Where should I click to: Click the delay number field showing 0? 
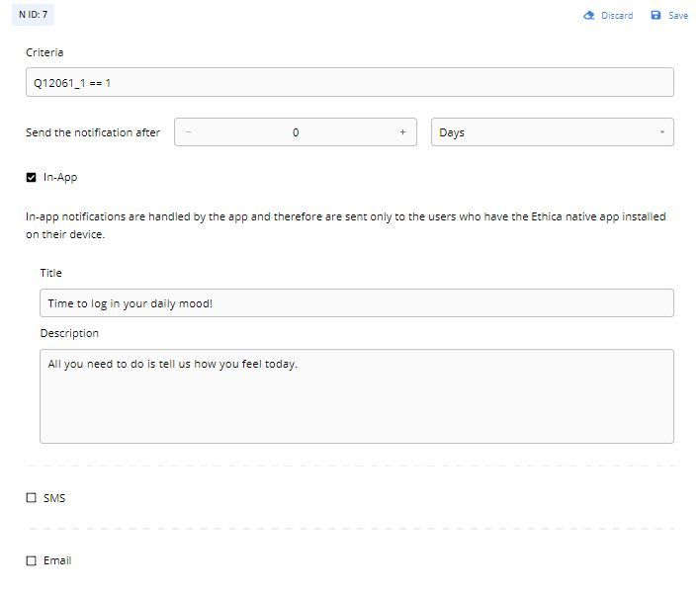pyautogui.click(x=296, y=132)
